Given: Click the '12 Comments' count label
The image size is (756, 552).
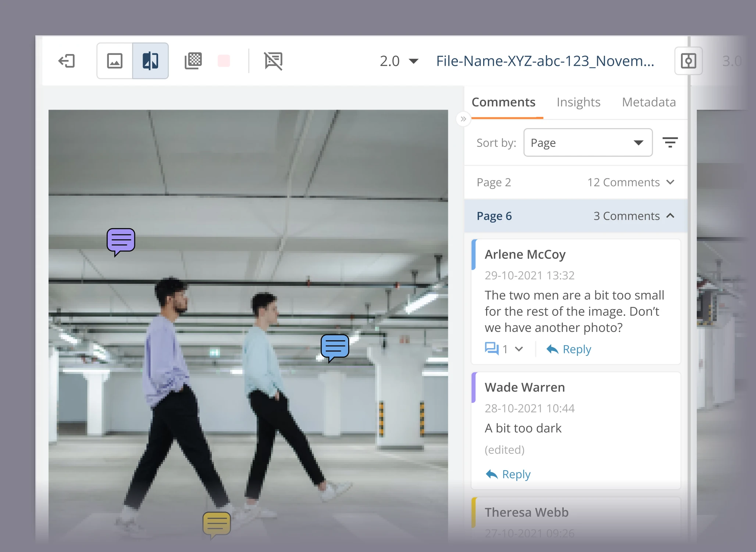Looking at the screenshot, I should [x=624, y=182].
